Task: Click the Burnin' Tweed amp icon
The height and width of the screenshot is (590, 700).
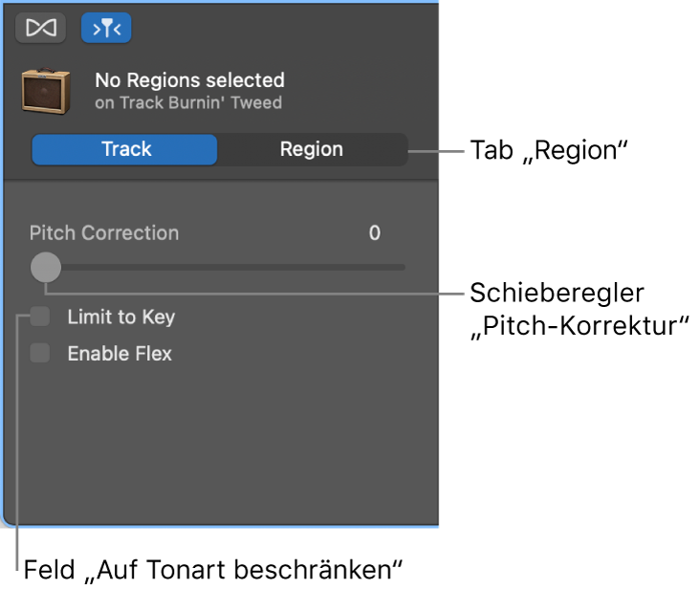Action: coord(46,91)
